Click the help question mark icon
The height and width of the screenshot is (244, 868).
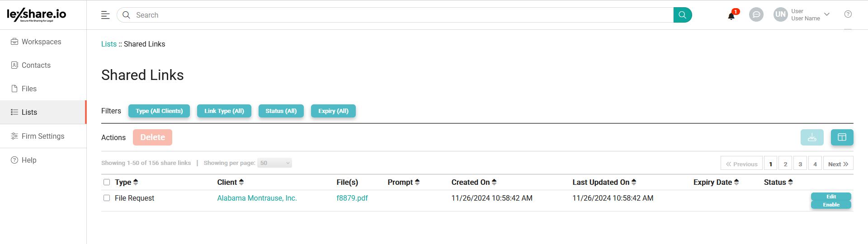coord(848,14)
